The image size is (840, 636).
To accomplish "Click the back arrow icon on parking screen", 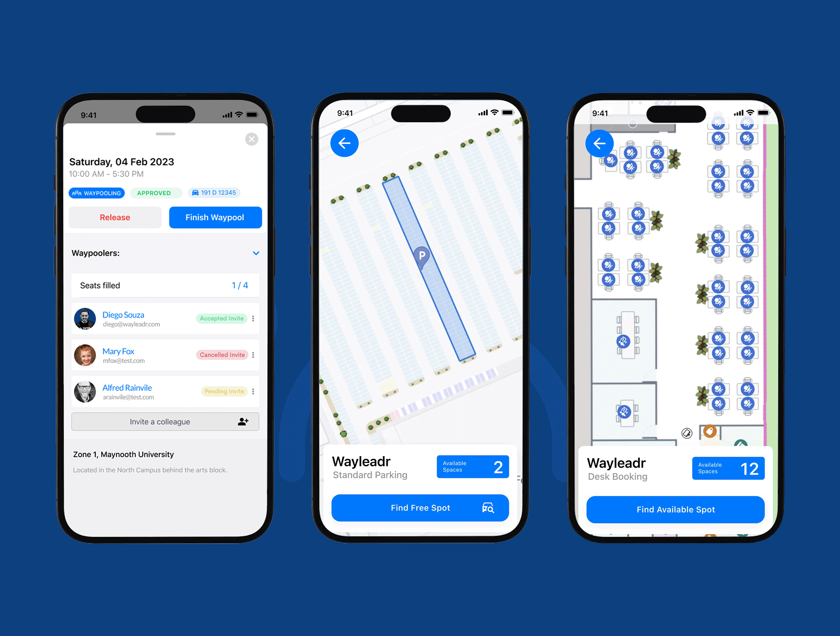I will pyautogui.click(x=345, y=144).
